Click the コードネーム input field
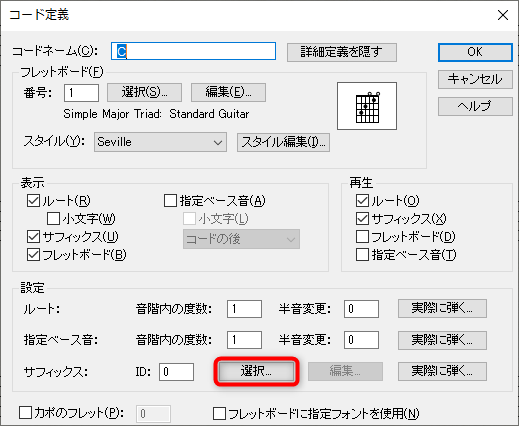This screenshot has height=426, width=519. (x=193, y=51)
